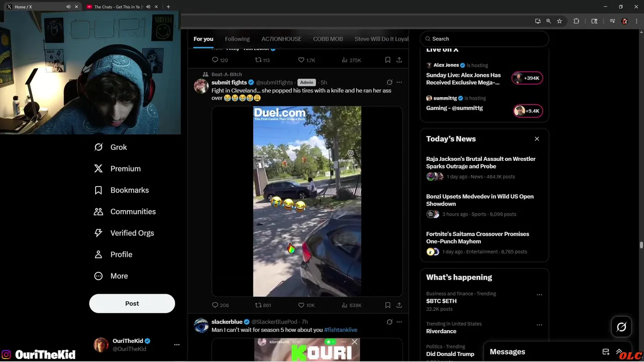
Task: Open options for $BTC $ETH trend
Action: pyautogui.click(x=539, y=295)
